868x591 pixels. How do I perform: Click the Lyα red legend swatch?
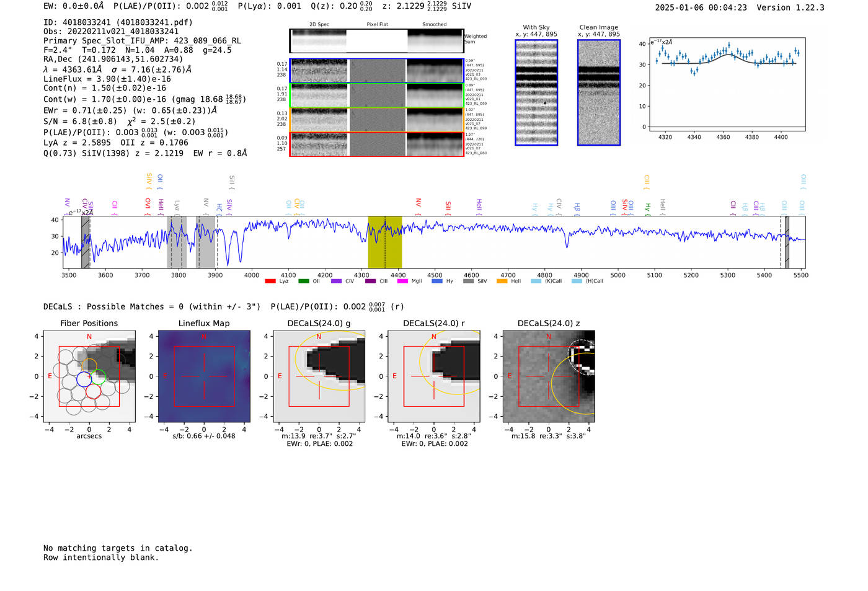point(270,281)
